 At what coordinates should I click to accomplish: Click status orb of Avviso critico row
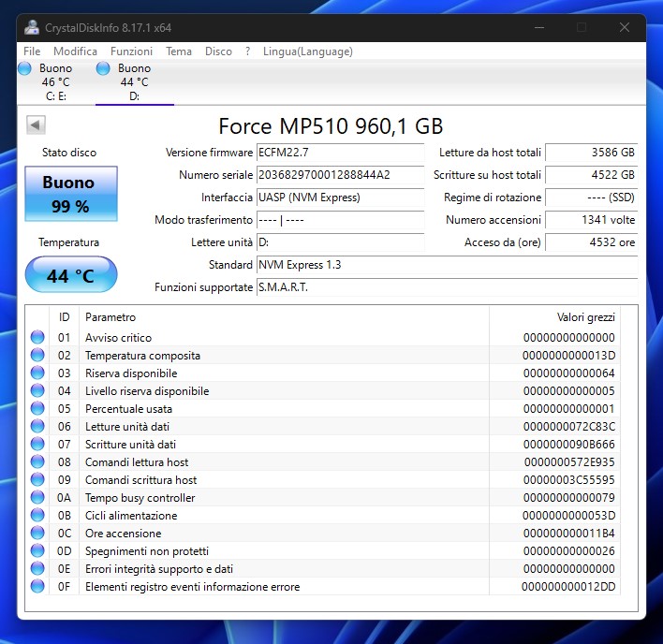pos(37,337)
